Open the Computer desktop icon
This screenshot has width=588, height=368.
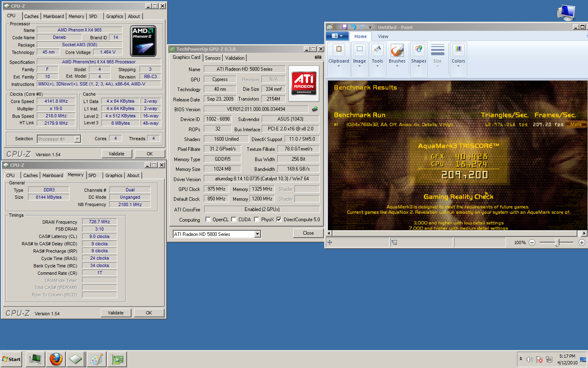pos(566,13)
